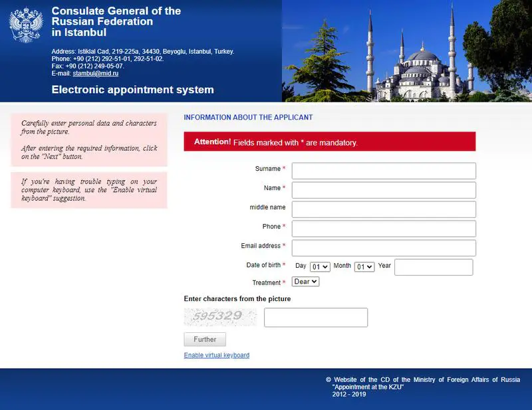The height and width of the screenshot is (410, 532).
Task: Click the Blue Mosque banner photo
Action: click(x=406, y=51)
